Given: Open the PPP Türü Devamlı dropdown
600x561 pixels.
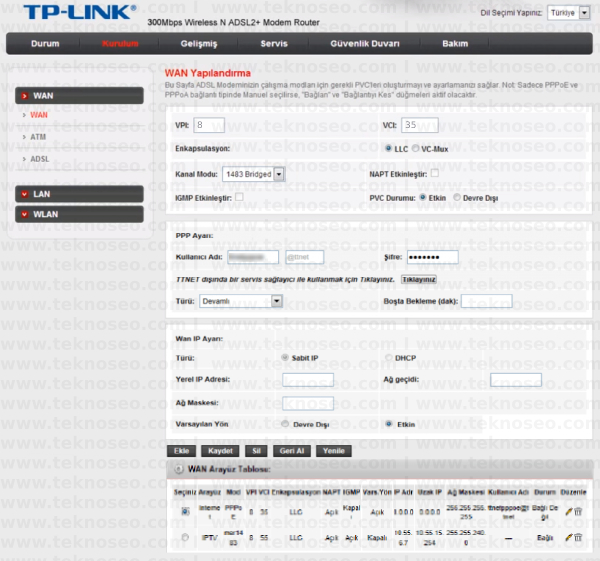Looking at the screenshot, I should [241, 301].
